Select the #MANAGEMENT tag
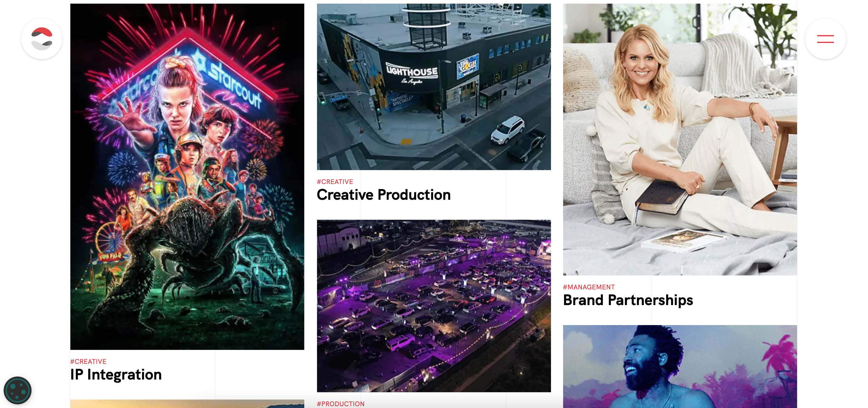Screen dimensions: 868x408 589,287
